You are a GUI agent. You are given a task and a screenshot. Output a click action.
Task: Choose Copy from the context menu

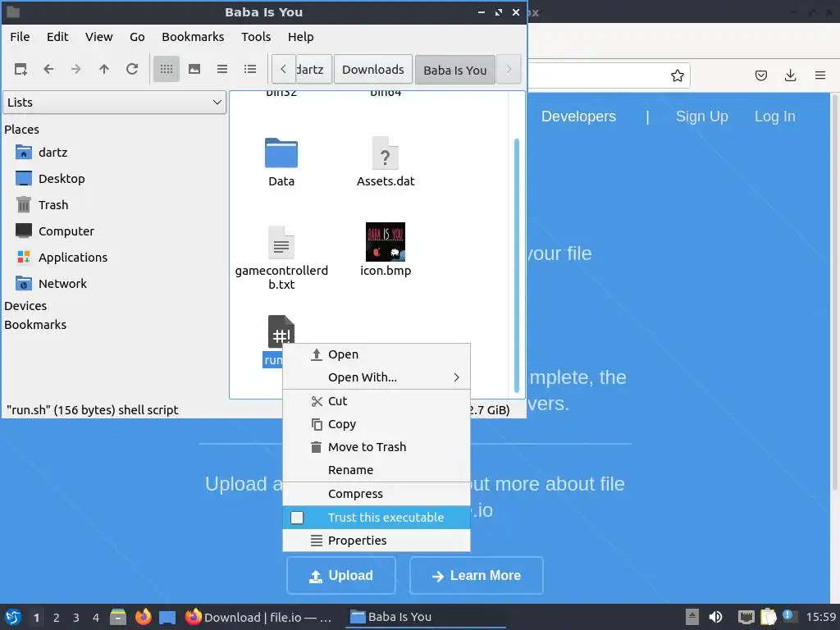click(377, 424)
